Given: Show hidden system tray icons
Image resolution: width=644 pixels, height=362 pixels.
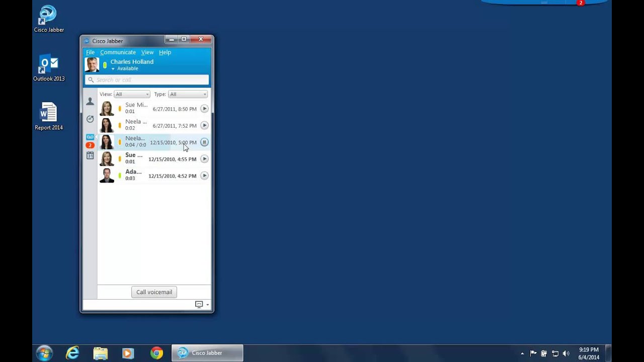Looking at the screenshot, I should [x=522, y=353].
